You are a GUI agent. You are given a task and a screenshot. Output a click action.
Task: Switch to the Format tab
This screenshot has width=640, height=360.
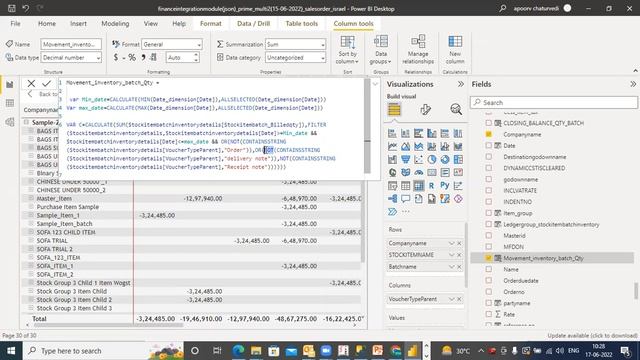(211, 24)
